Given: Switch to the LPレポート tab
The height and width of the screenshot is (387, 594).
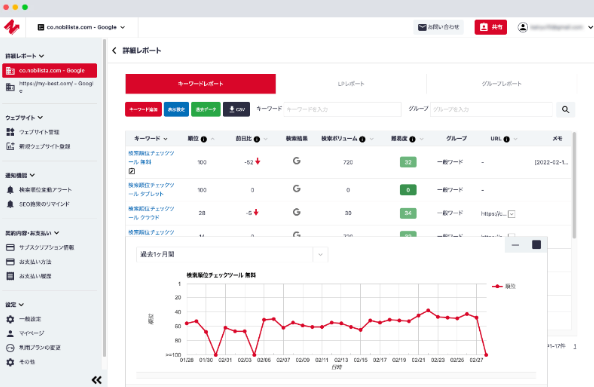Looking at the screenshot, I should [x=351, y=84].
